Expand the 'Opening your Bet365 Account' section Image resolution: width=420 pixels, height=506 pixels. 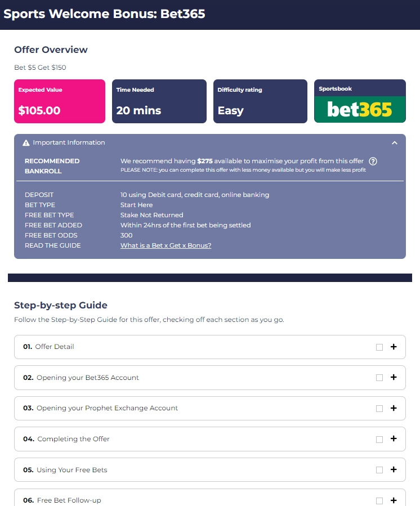[x=394, y=378]
